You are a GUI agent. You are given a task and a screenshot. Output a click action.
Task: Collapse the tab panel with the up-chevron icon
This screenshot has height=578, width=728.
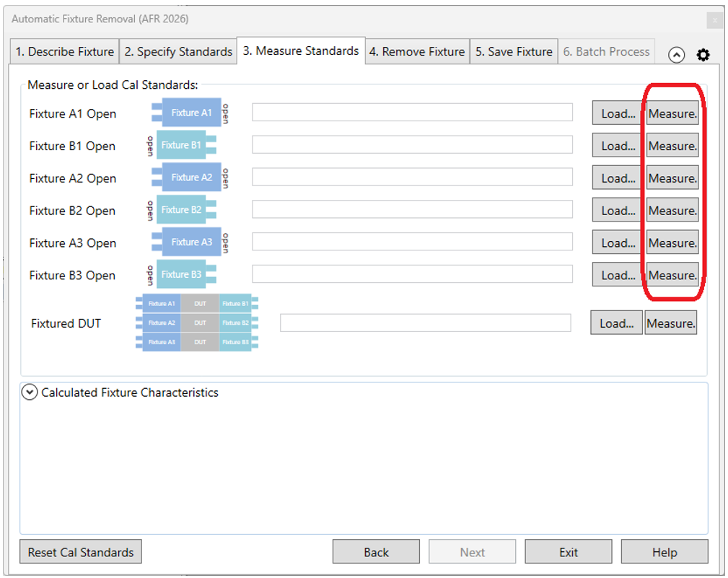[676, 55]
